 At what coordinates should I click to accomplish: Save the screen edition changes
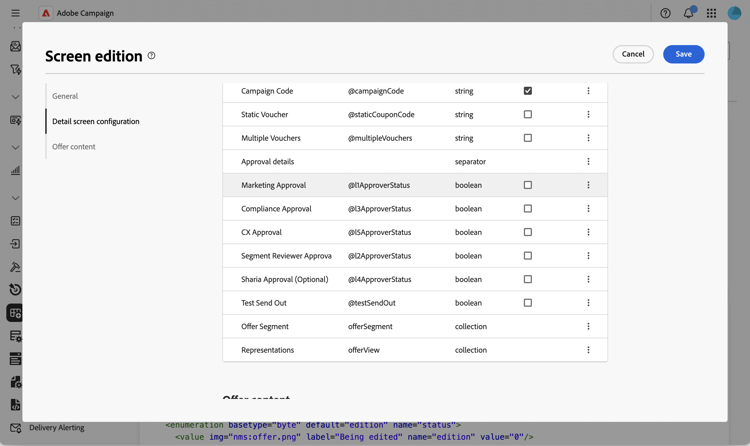(x=684, y=54)
